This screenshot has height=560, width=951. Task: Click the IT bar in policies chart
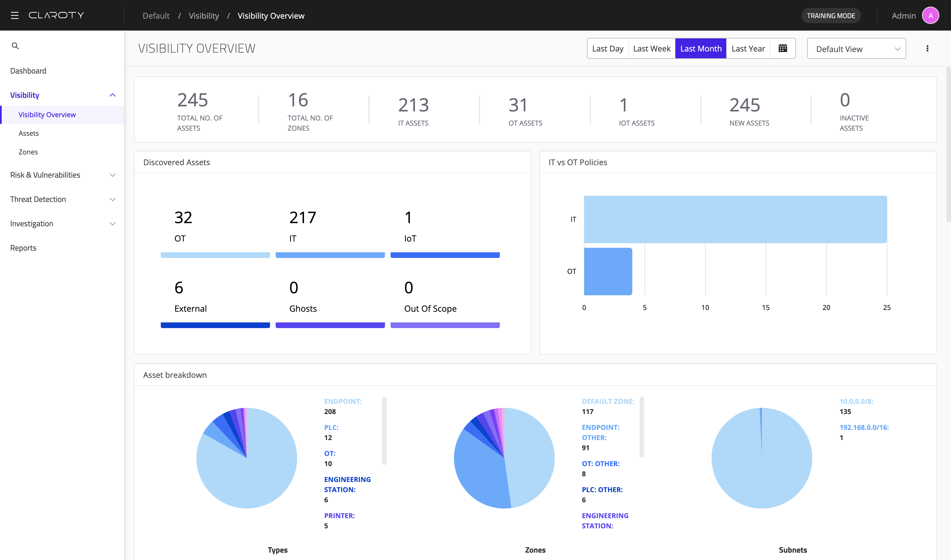[735, 219]
